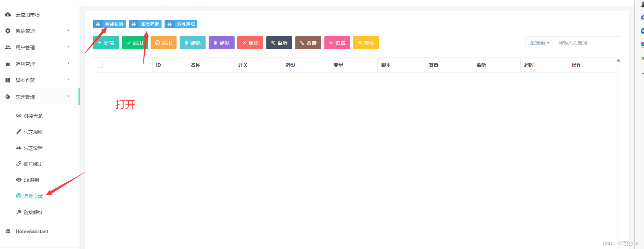This screenshot has width=644, height=249.
Task: Click the orange 禁用 disable button
Action: pos(164,43)
